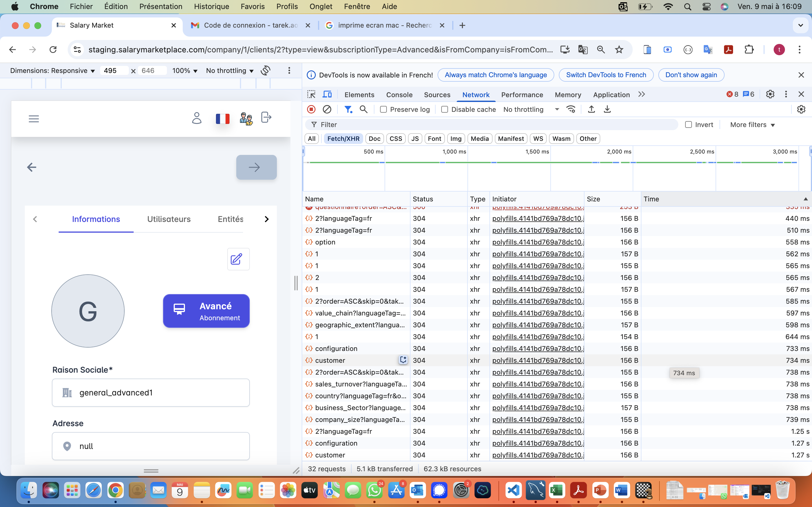Check the Disable cache option
This screenshot has height=507, width=812.
pyautogui.click(x=445, y=109)
